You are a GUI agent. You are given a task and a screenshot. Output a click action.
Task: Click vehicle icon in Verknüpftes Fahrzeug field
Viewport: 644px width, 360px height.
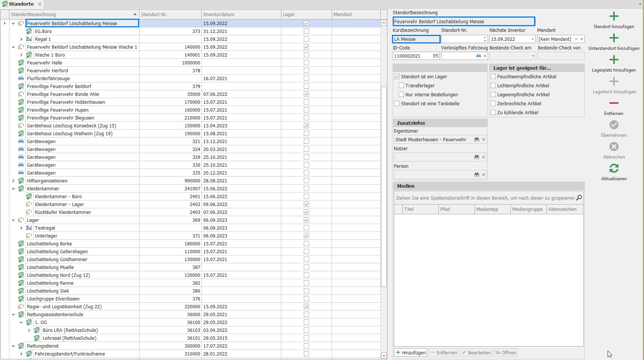(x=478, y=56)
